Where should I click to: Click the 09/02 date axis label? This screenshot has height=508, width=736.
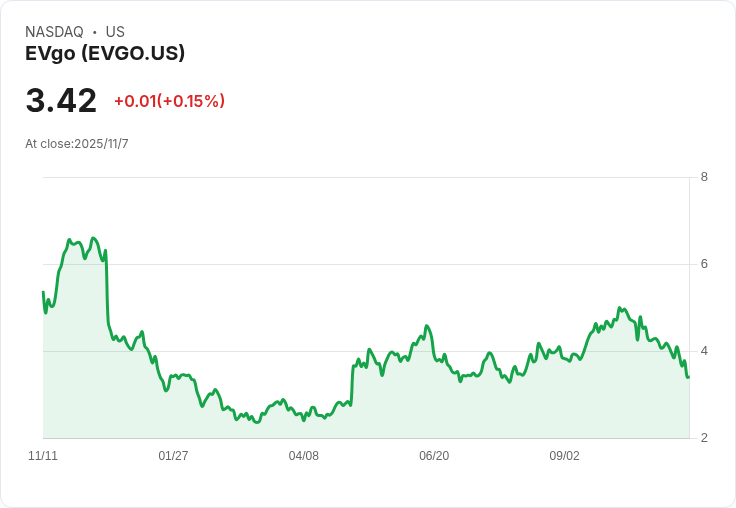coord(565,456)
